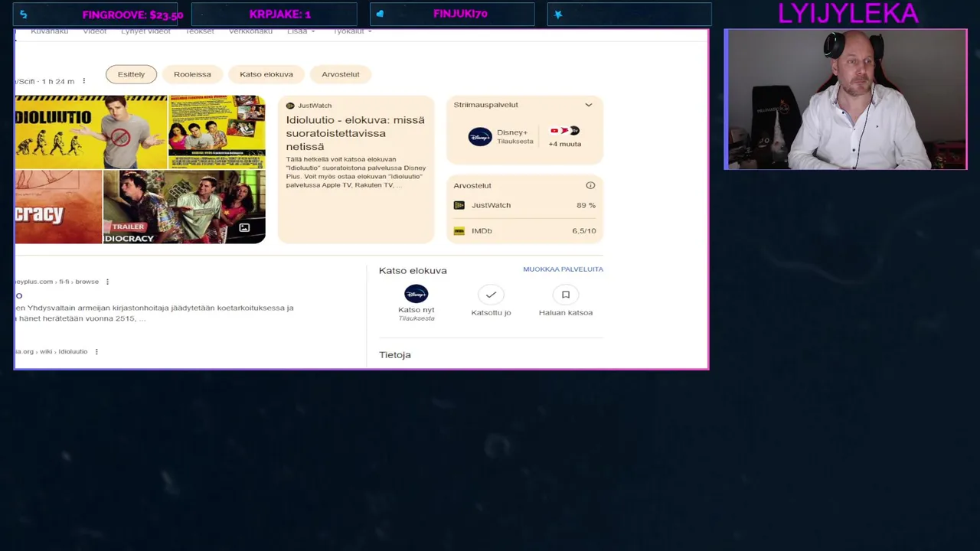The width and height of the screenshot is (980, 551).
Task: Select the 'Katso elokuva' chip
Action: [x=266, y=74]
